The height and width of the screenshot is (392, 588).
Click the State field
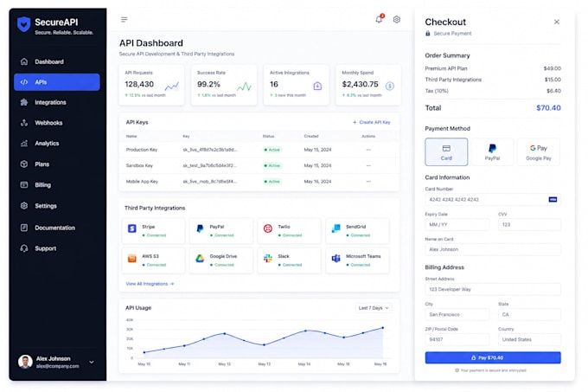(x=529, y=315)
